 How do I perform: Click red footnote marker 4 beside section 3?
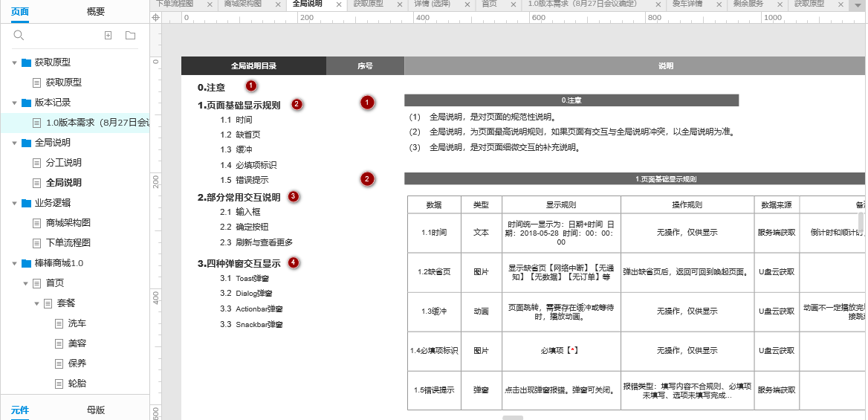294,262
